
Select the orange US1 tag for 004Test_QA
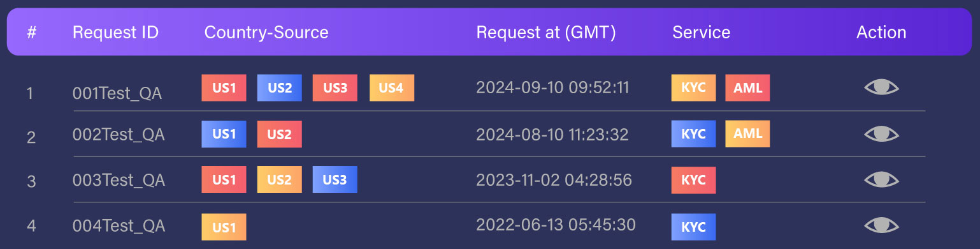224,227
